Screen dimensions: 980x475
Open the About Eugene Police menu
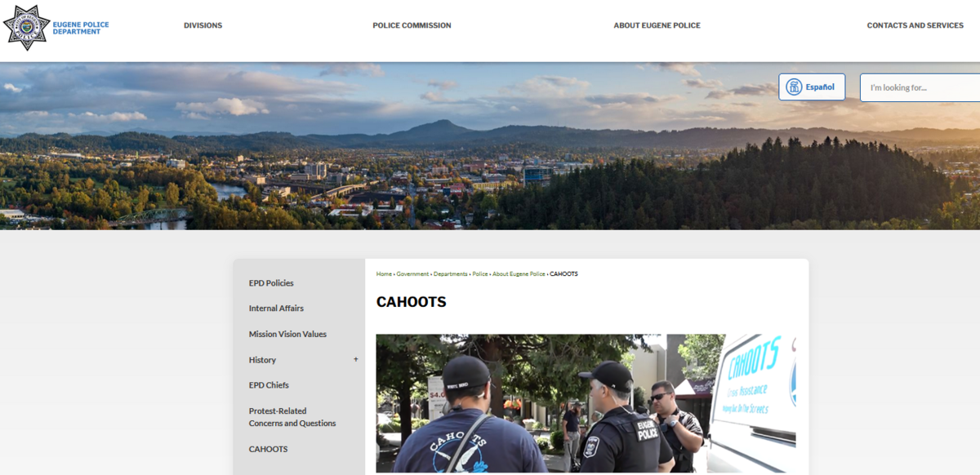point(657,25)
